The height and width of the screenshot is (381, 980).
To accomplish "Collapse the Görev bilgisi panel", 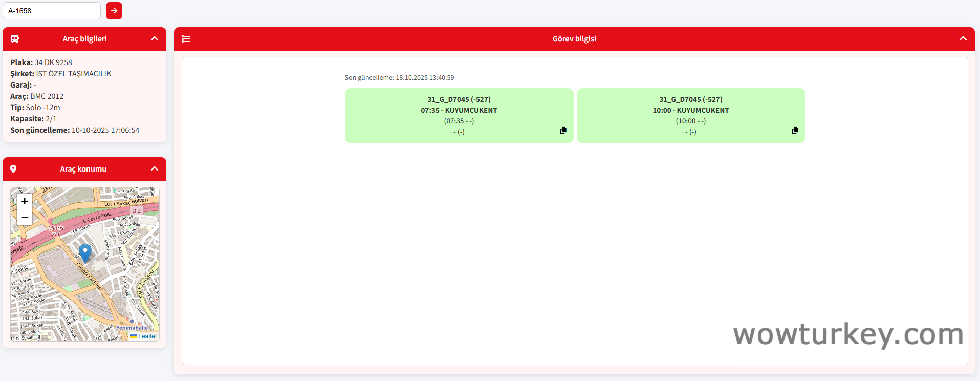I will [963, 39].
